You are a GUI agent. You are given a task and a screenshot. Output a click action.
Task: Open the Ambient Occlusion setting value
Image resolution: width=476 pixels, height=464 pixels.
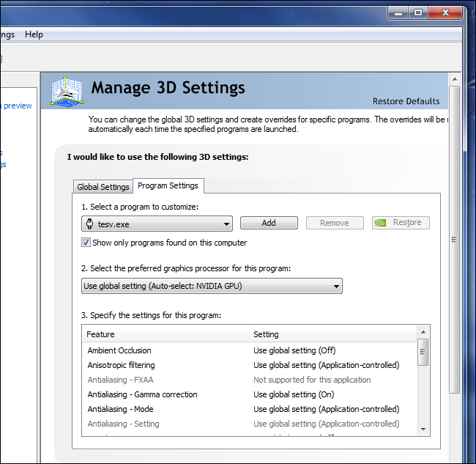coord(294,350)
